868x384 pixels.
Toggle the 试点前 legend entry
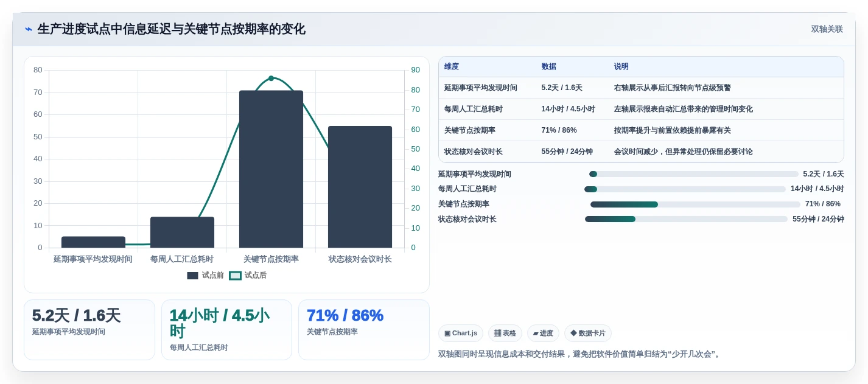pyautogui.click(x=206, y=276)
